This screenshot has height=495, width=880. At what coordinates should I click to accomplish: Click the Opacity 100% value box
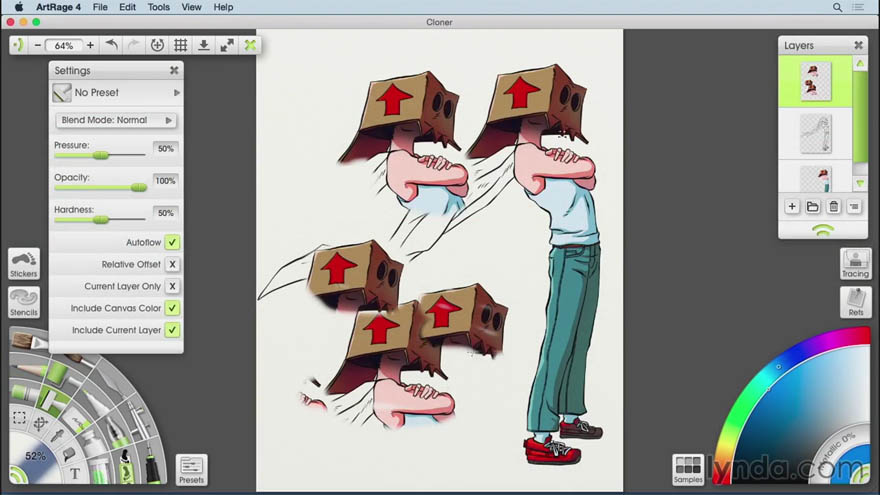166,181
